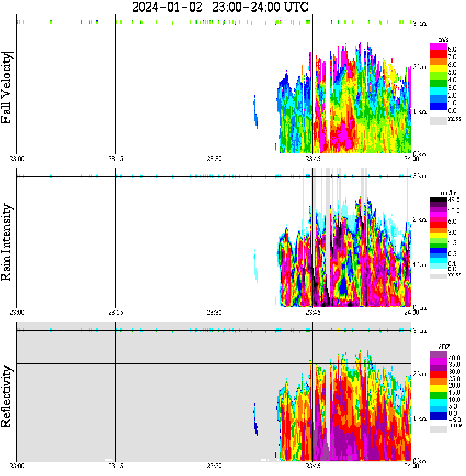
Task: Click the '8.0' value in the m/s legend
Action: point(452,49)
